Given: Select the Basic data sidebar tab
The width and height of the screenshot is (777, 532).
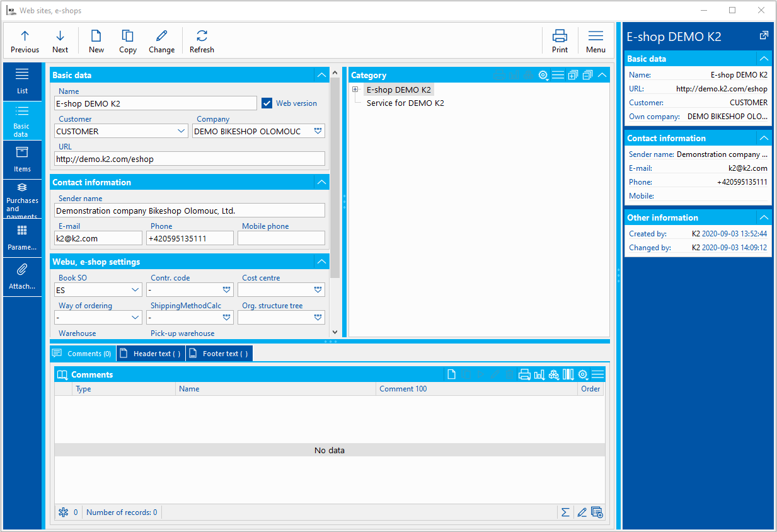Looking at the screenshot, I should (x=22, y=120).
